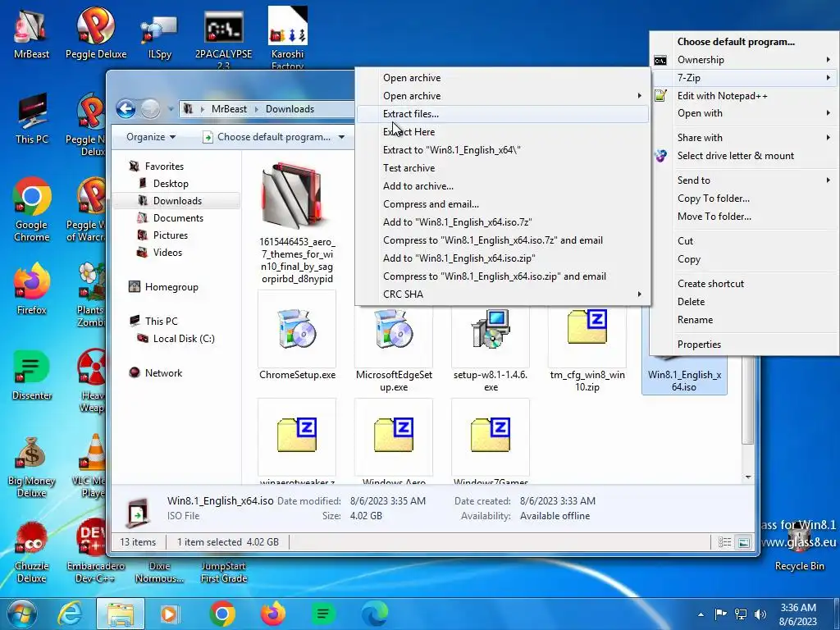Click Rename in context menu

744,320
